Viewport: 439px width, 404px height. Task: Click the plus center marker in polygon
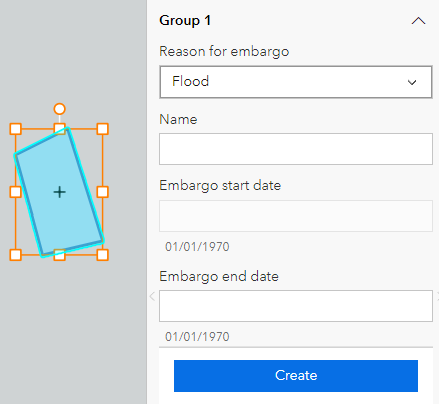pos(59,192)
